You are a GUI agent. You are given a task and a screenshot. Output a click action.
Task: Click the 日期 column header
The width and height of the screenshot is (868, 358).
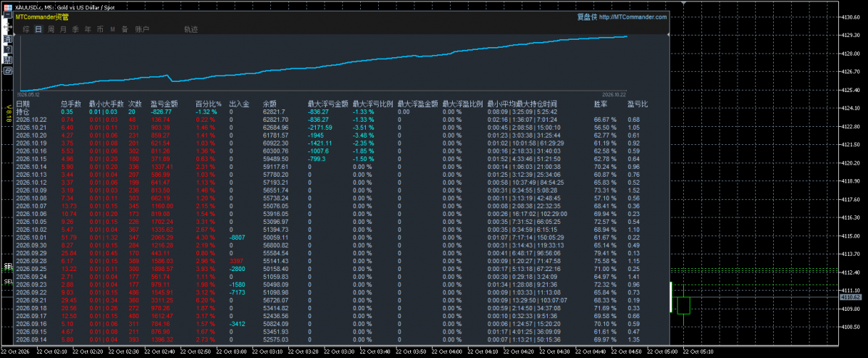pos(22,104)
